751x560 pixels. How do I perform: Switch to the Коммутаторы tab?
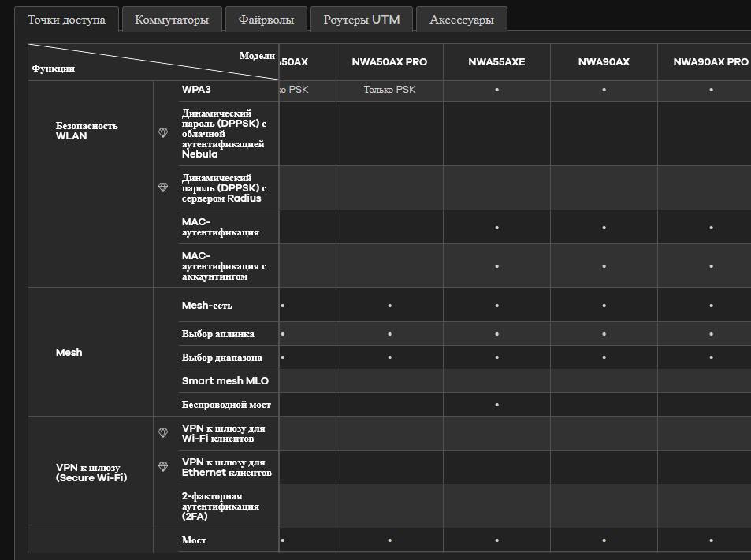[x=172, y=20]
